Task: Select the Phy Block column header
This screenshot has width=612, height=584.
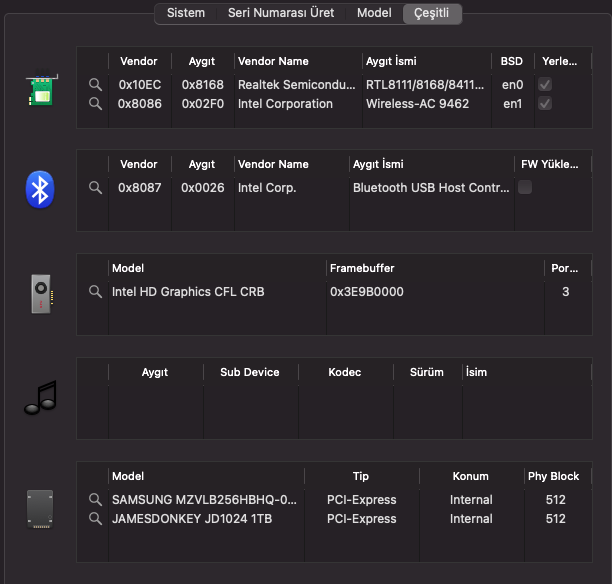Action: (x=553, y=476)
